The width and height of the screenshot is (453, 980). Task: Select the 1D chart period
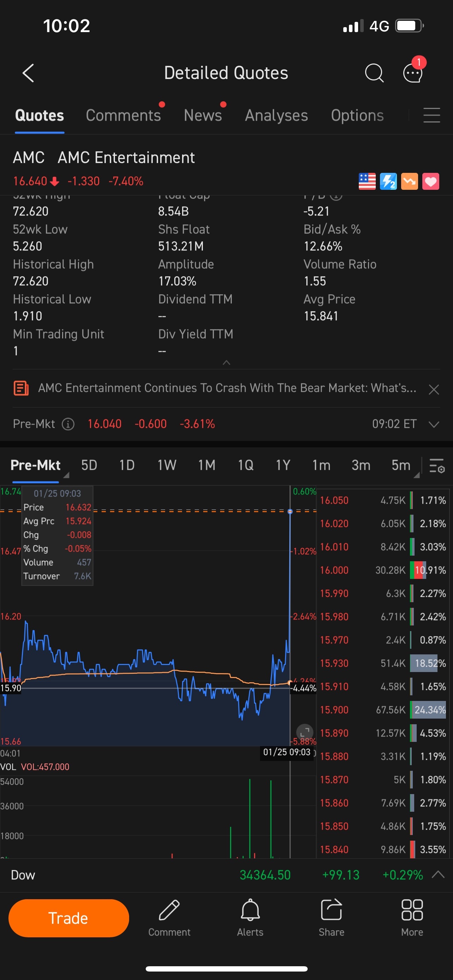click(127, 465)
